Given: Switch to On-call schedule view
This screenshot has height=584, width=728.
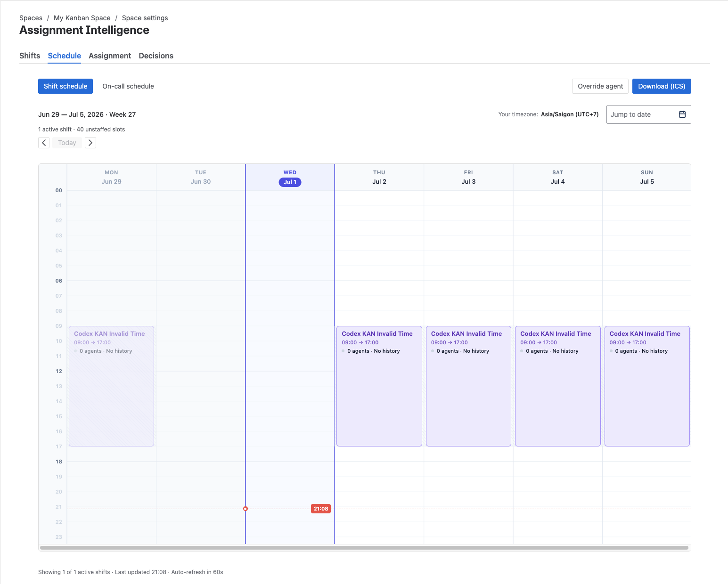Looking at the screenshot, I should tap(128, 86).
